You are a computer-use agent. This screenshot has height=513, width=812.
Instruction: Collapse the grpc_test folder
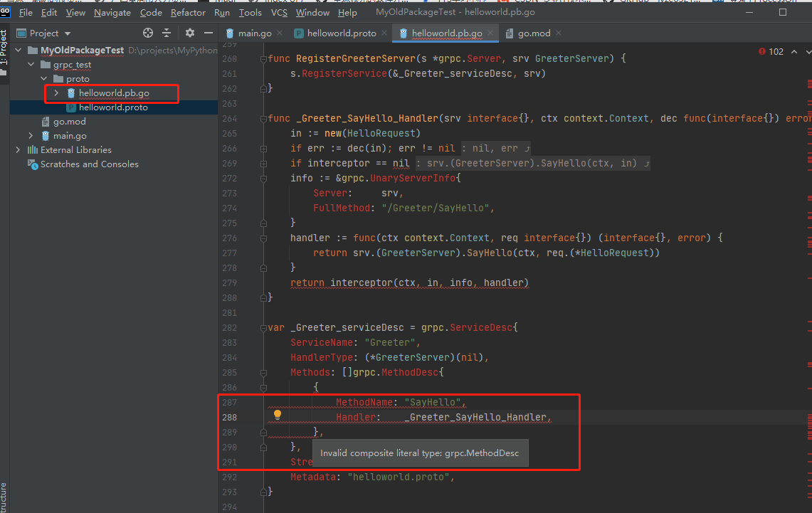point(31,65)
